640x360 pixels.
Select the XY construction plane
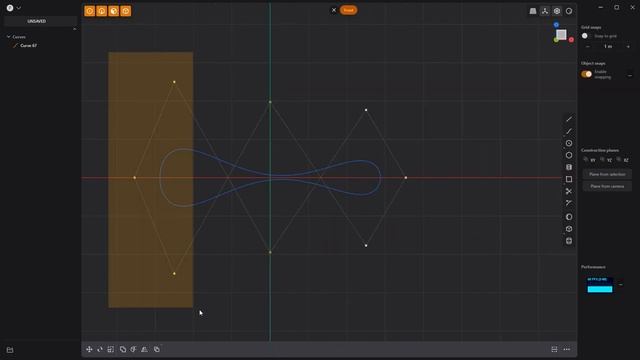coord(589,160)
